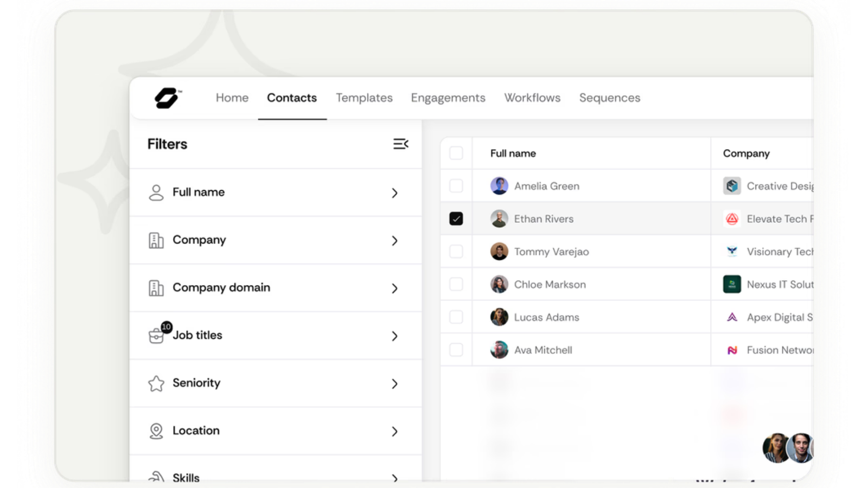The width and height of the screenshot is (868, 488).
Task: Click Lucas Adams' profile avatar
Action: click(499, 317)
